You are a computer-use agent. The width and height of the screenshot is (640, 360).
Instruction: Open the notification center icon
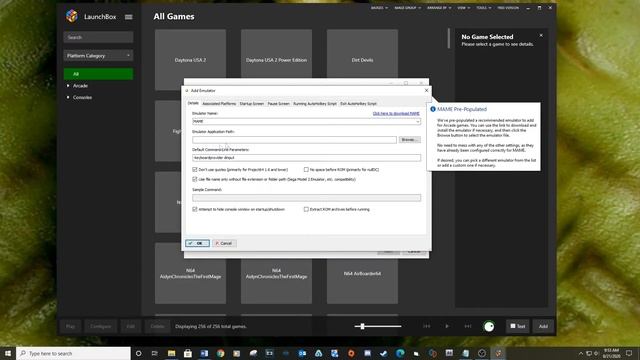pos(629,353)
